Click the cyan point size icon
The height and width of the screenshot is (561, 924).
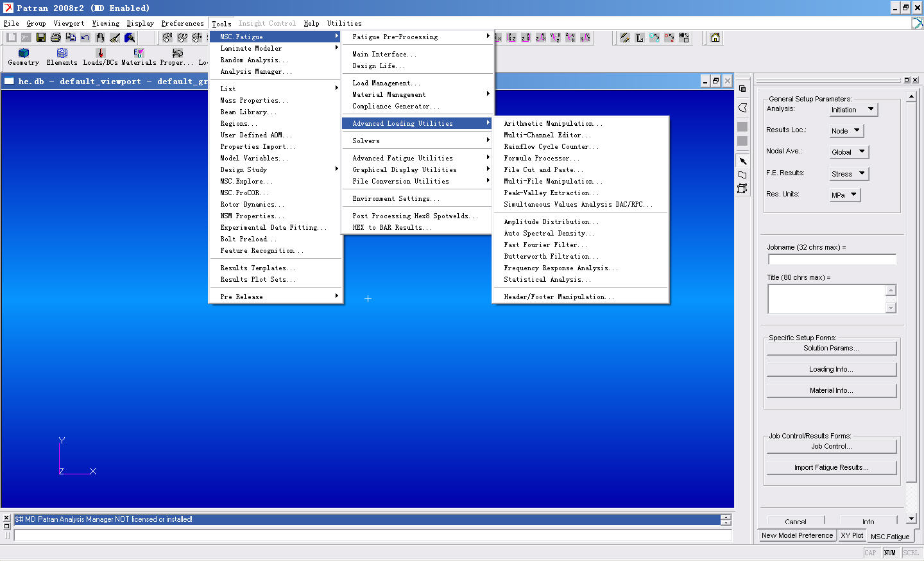point(654,38)
